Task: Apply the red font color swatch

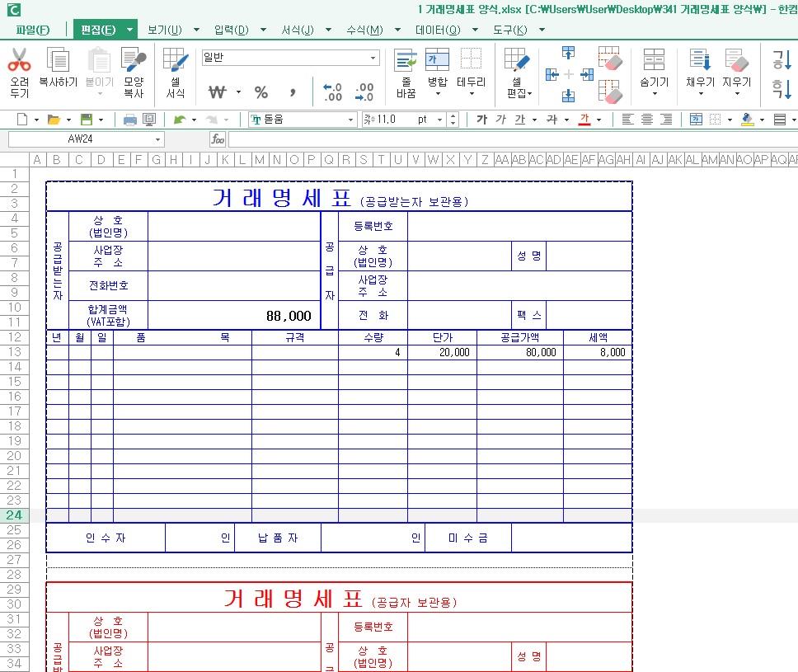Action: pos(584,120)
